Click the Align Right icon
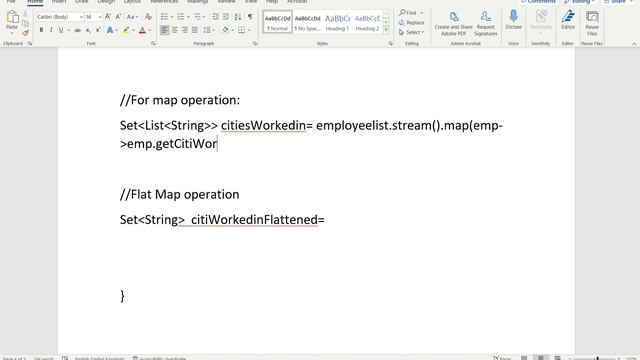Image resolution: width=640 pixels, height=360 pixels. click(185, 30)
